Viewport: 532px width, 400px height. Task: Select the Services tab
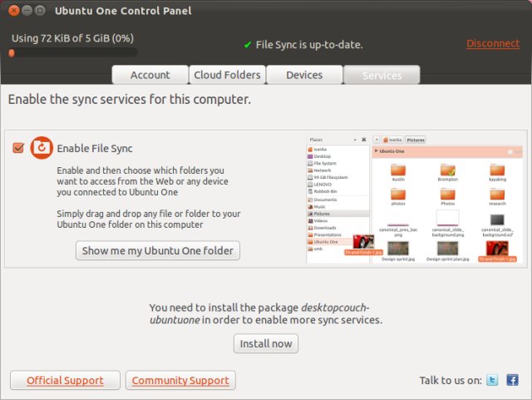coord(382,75)
